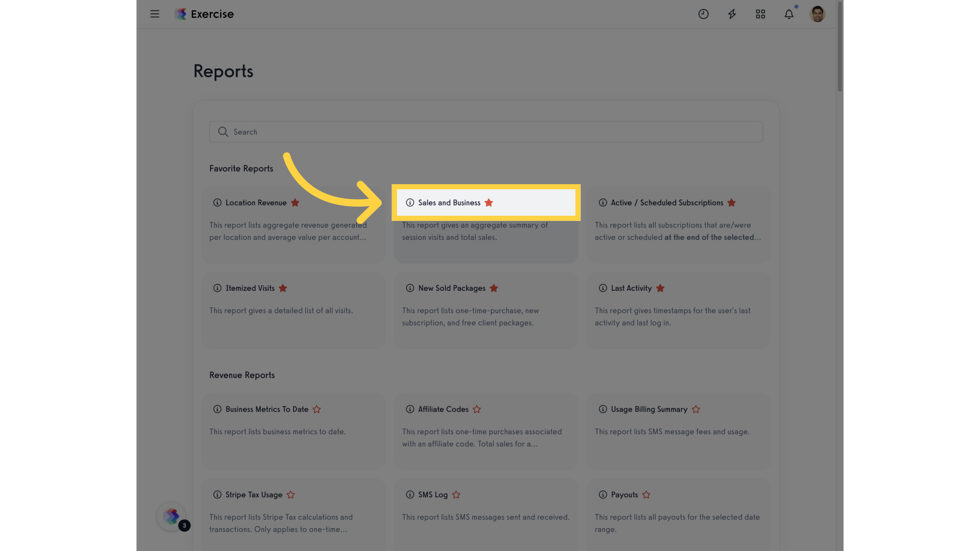Screen dimensions: 980x551
Task: Click the reports Search field
Action: point(486,132)
